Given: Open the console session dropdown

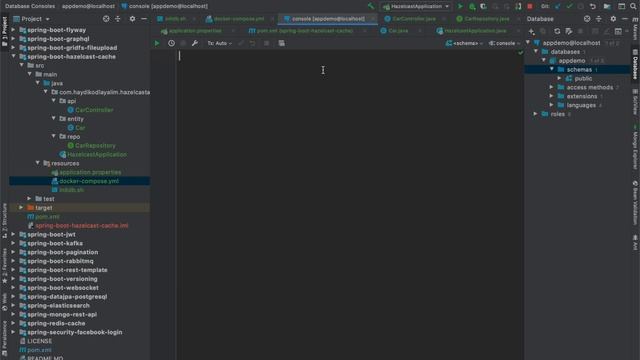Looking at the screenshot, I should click(504, 43).
